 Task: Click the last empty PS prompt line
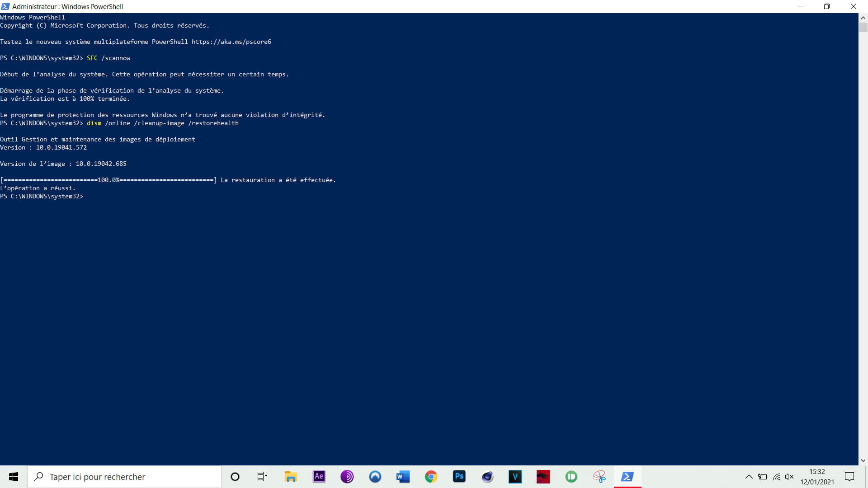[x=42, y=196]
